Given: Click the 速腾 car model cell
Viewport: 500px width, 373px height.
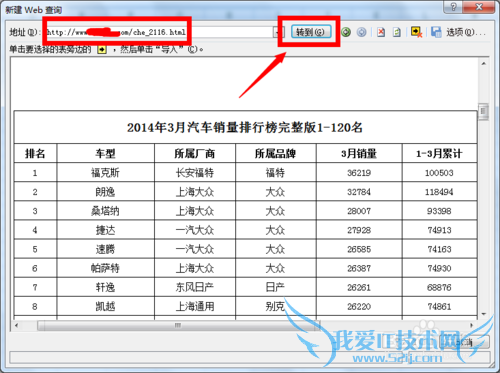Looking at the screenshot, I should (105, 249).
